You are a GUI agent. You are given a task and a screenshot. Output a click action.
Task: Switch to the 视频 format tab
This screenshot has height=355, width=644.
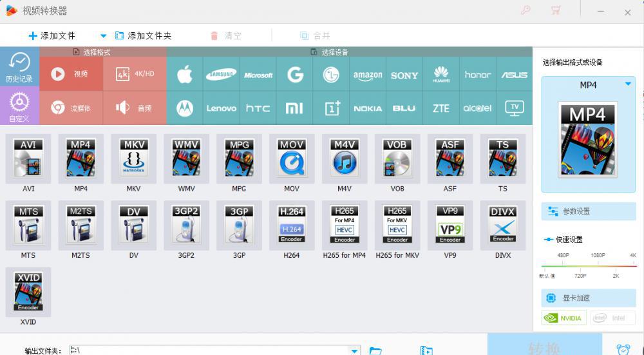pos(71,74)
